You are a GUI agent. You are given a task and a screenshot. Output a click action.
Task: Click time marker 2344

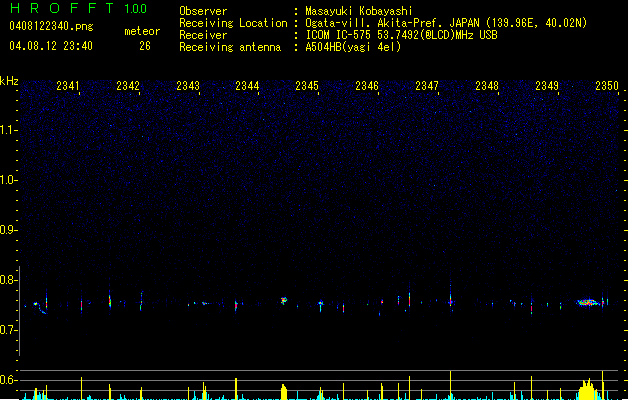(247, 86)
